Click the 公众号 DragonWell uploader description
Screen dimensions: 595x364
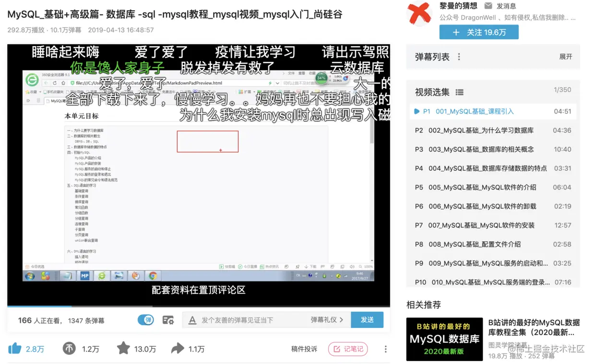coord(507,18)
